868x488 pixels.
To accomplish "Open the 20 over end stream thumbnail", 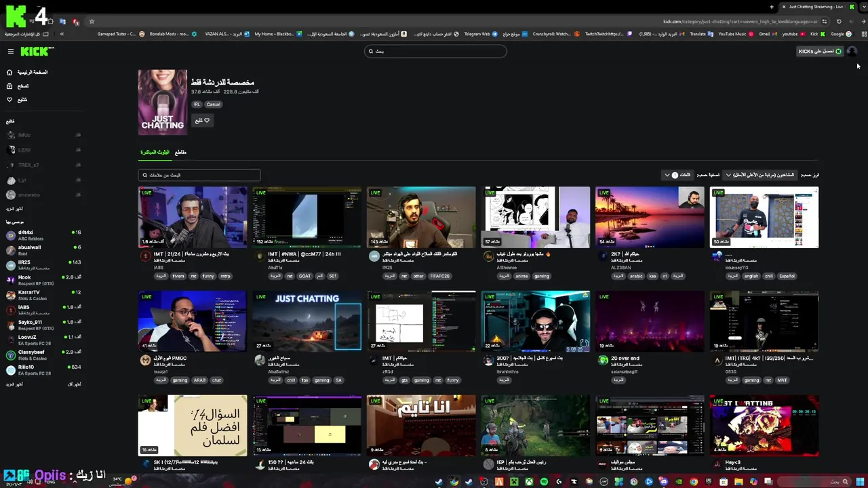I will (650, 321).
